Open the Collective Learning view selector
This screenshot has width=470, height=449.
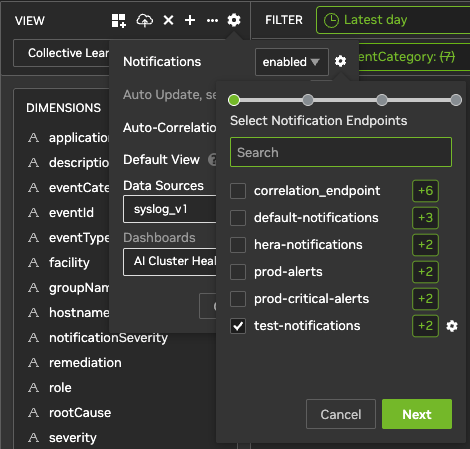[61, 53]
